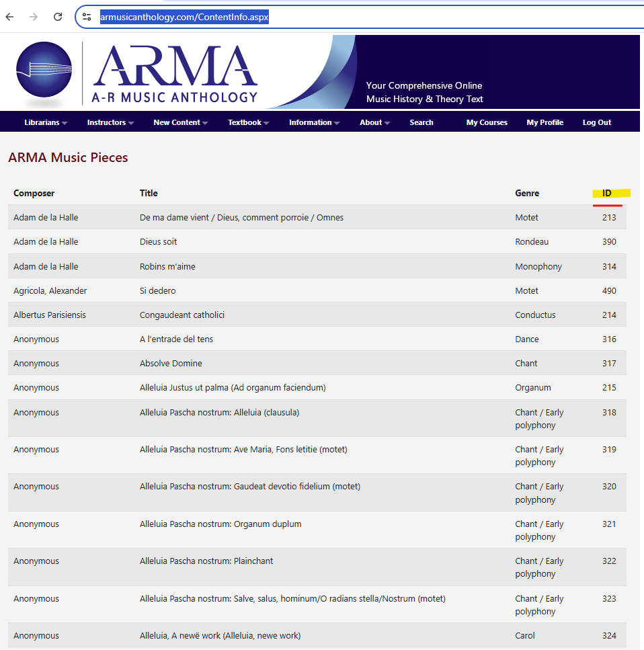Select 'Alleluia Pascha nostrum: Gaudeat devotio fidelium (motet)'

[x=250, y=486]
